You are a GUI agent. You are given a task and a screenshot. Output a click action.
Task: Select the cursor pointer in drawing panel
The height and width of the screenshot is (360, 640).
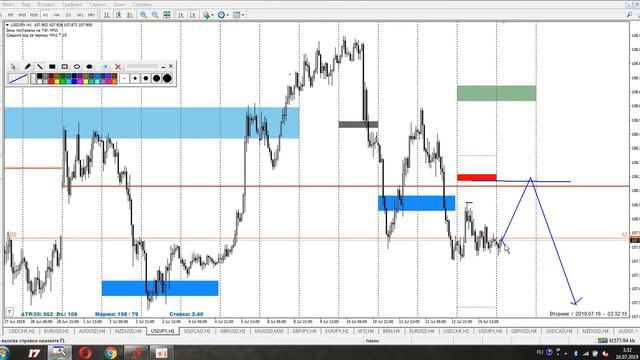coord(13,67)
